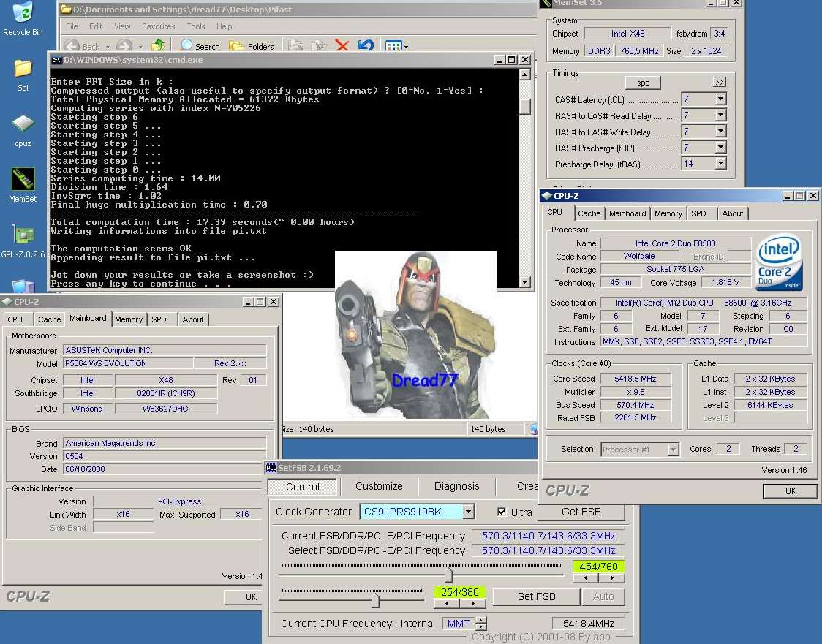Open the Tools menu in Explorer
822x644 pixels.
tap(195, 26)
